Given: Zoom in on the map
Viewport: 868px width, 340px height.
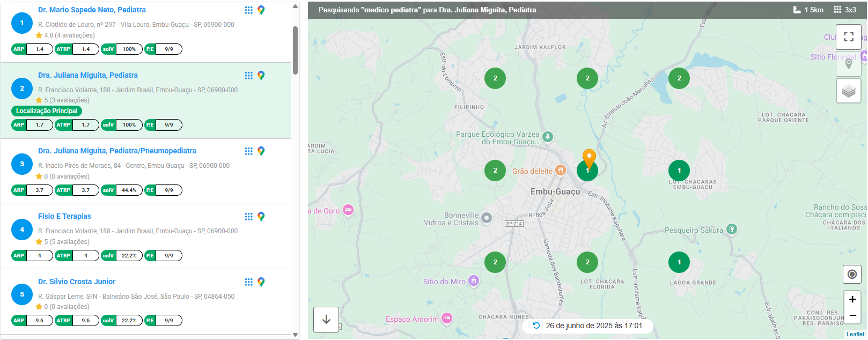Looking at the screenshot, I should [x=852, y=299].
